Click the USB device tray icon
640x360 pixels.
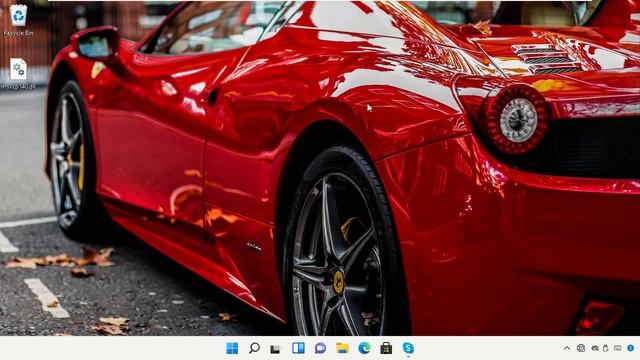pyautogui.click(x=606, y=348)
